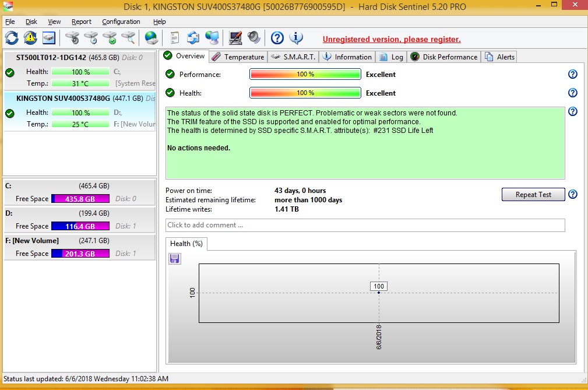Click help icon beside Performance rating
The height and width of the screenshot is (390, 588).
[x=572, y=75]
